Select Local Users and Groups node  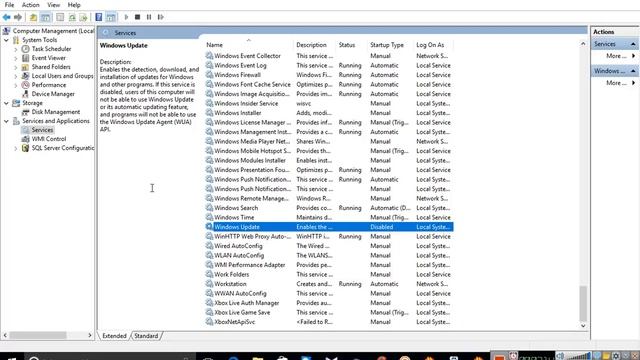point(62,76)
